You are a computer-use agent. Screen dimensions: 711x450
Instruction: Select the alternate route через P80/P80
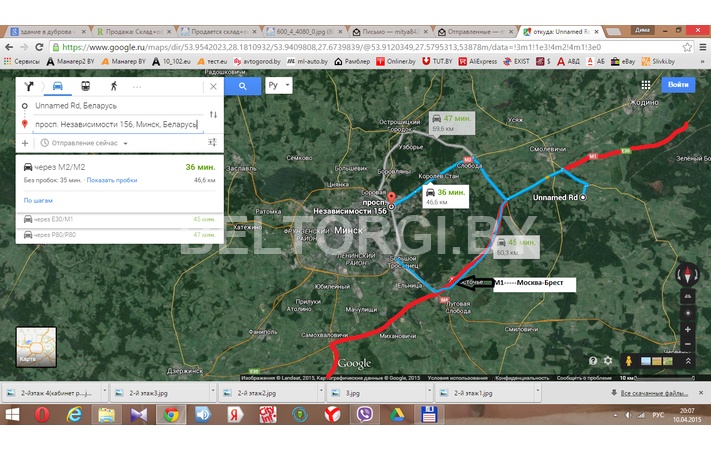pos(120,235)
